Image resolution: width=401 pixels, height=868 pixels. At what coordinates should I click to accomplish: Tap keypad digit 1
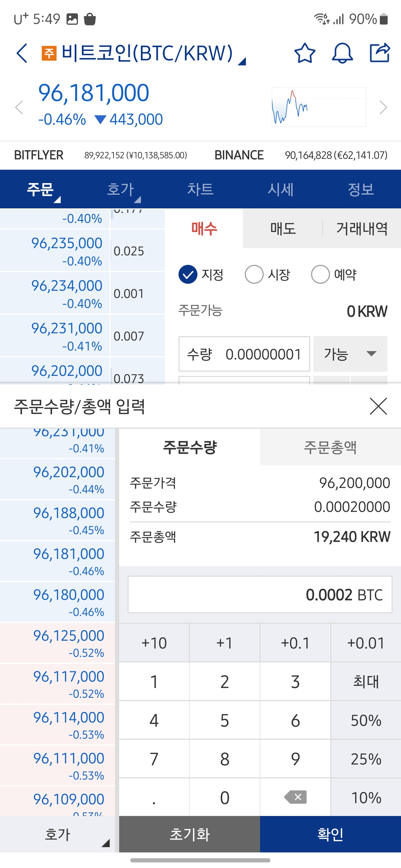[154, 682]
